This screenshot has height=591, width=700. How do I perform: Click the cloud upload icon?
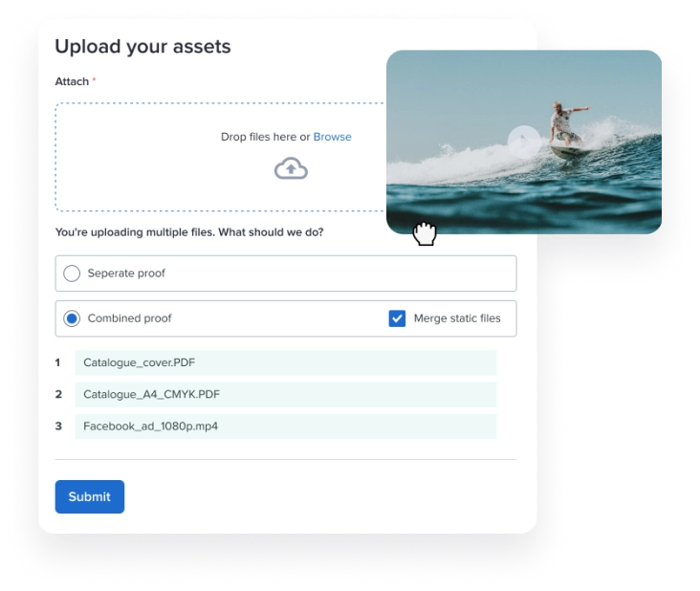tap(291, 168)
